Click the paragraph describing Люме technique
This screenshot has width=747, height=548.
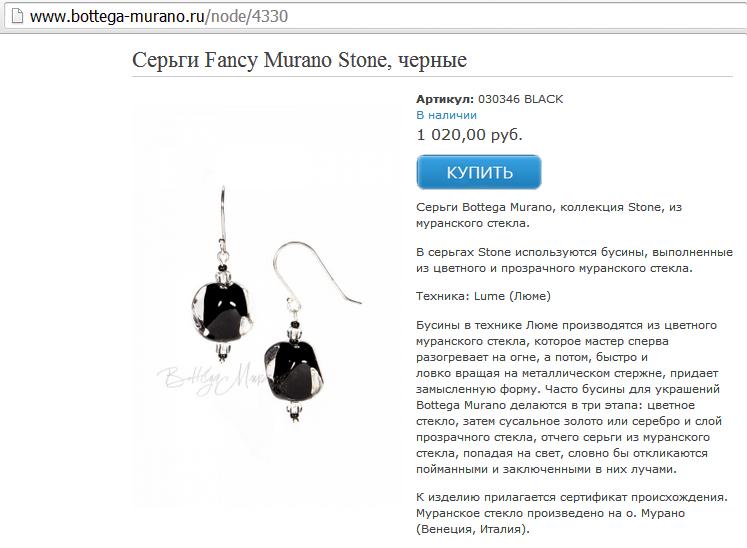(569, 397)
